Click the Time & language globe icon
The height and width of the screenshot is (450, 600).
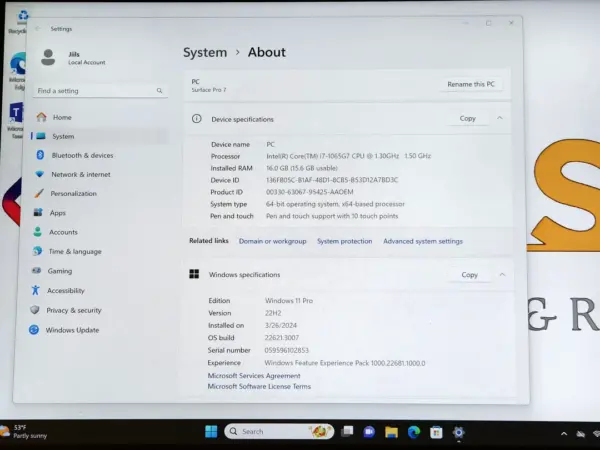tap(37, 251)
